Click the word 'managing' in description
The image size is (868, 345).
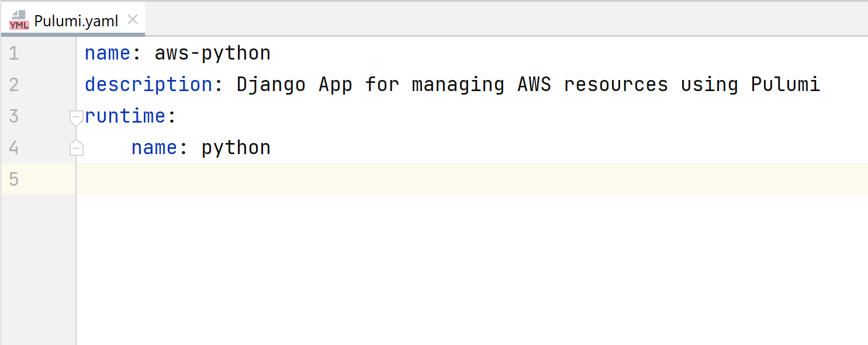click(458, 85)
